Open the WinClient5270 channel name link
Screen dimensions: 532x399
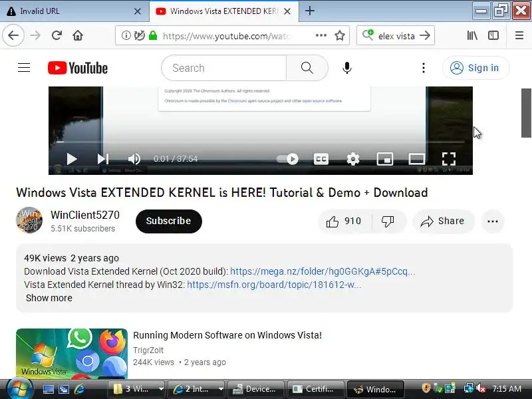point(85,215)
